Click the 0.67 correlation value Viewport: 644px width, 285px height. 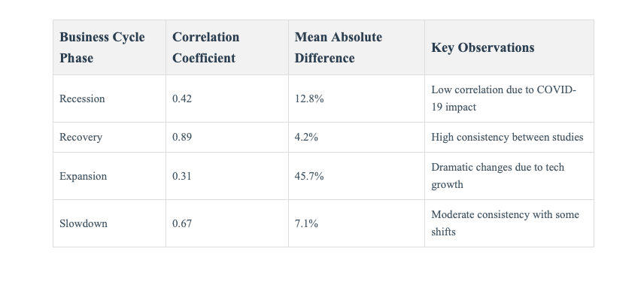tap(182, 223)
